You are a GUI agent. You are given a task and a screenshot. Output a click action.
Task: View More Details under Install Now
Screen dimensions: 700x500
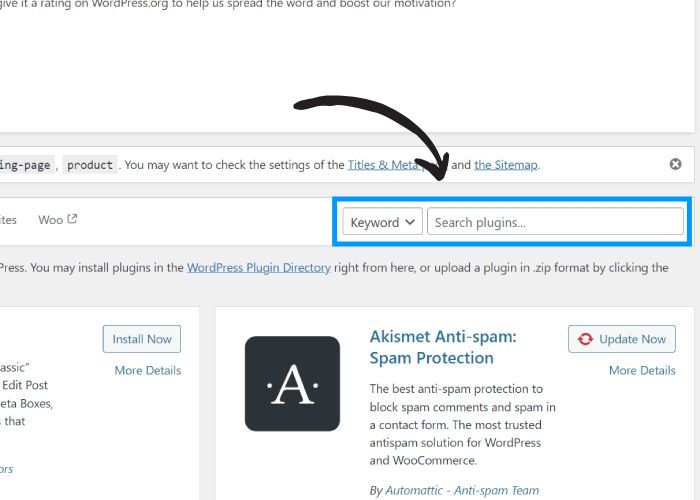pos(148,370)
